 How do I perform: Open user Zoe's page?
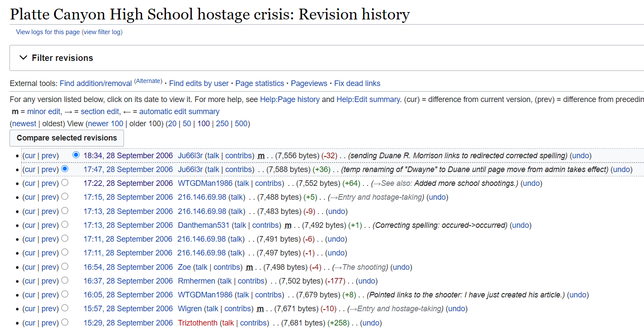[x=184, y=267]
